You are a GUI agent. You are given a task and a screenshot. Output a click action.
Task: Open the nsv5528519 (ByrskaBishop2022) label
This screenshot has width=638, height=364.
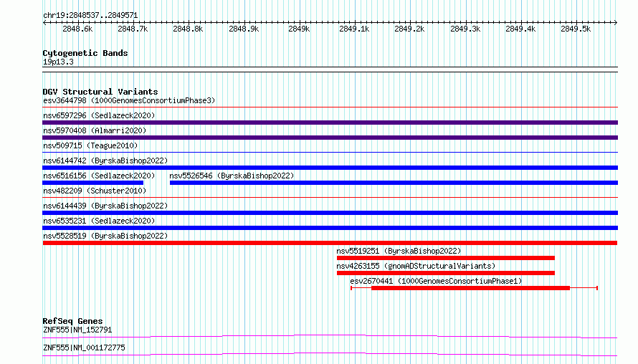click(105, 236)
